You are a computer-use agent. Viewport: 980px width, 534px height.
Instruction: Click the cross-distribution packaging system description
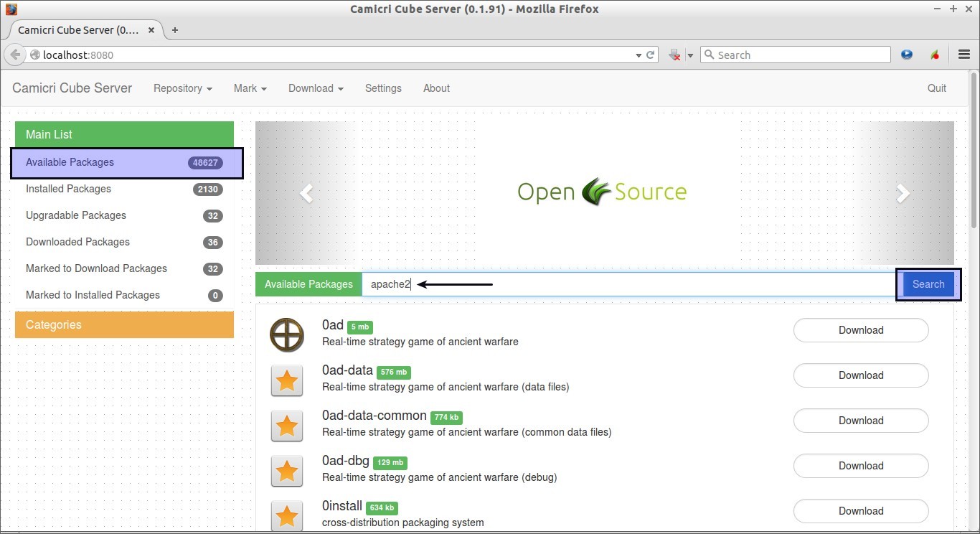403,523
